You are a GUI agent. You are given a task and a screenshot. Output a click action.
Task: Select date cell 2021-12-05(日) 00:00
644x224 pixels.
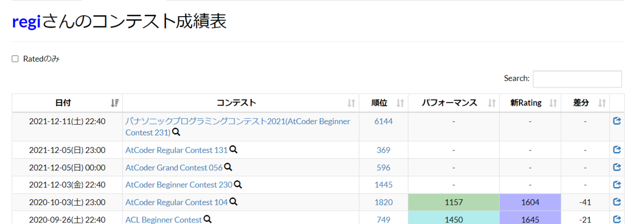pyautogui.click(x=67, y=167)
